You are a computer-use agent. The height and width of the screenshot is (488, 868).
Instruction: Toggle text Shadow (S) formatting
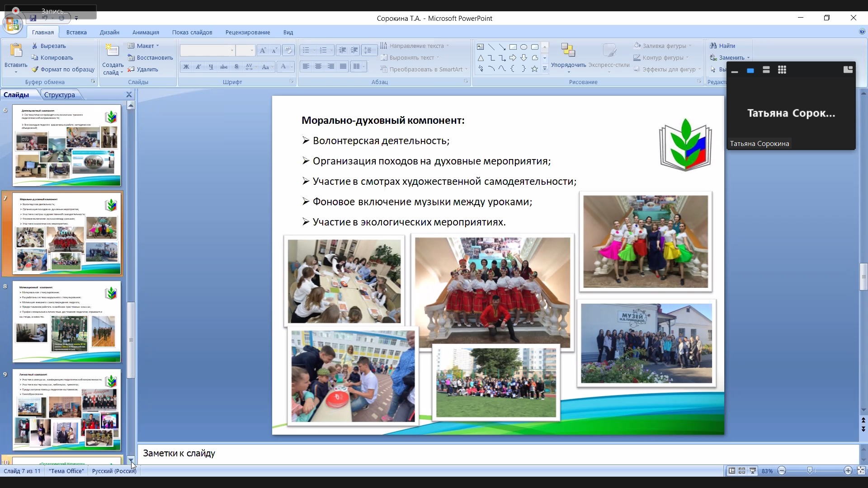(236, 66)
